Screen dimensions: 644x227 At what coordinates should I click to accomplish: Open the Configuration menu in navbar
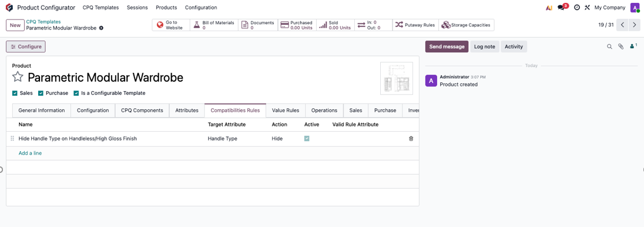pos(201,8)
